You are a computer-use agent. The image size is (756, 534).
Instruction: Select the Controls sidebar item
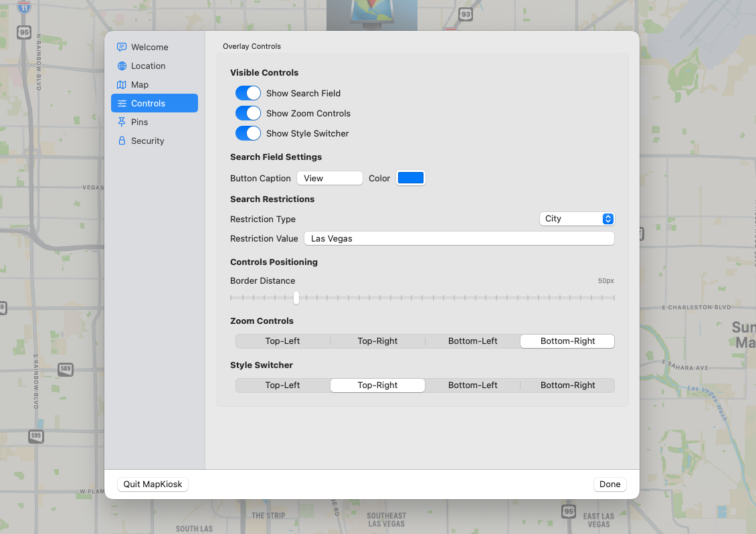point(155,103)
